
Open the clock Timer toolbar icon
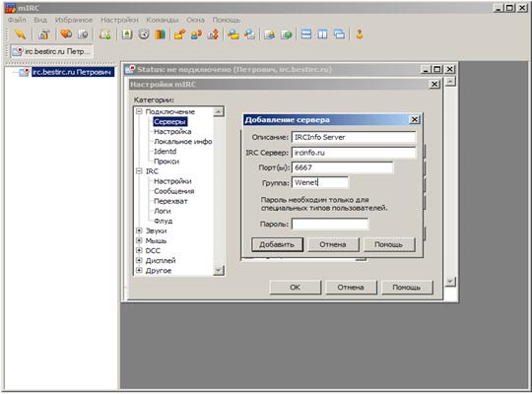coord(144,34)
